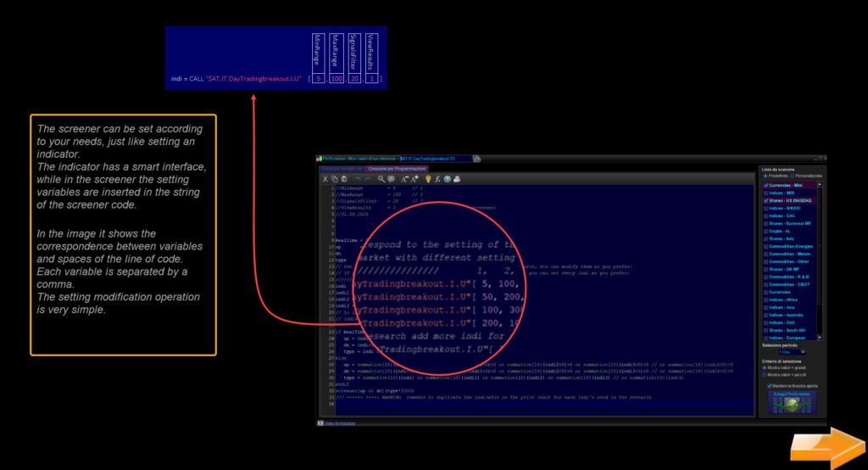Click the yellow light bulb icon
The width and height of the screenshot is (868, 470).
coord(428,179)
